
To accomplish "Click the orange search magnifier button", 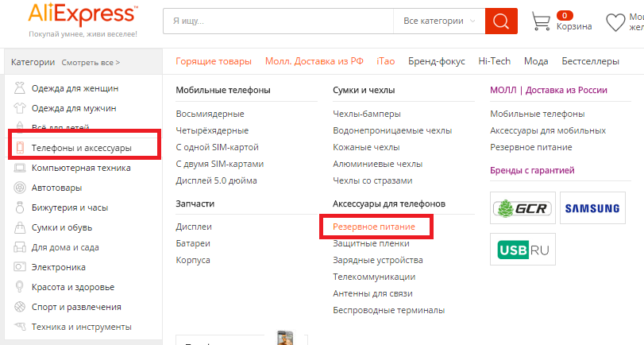I will 501,21.
